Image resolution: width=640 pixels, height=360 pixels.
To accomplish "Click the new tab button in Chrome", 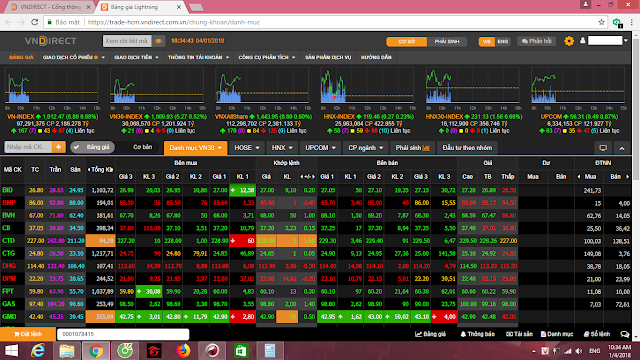I will [196, 7].
